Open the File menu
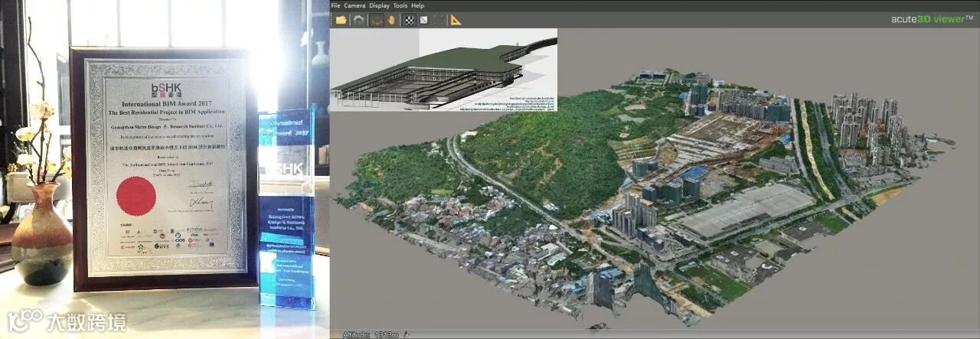This screenshot has height=339, width=980. point(335,5)
